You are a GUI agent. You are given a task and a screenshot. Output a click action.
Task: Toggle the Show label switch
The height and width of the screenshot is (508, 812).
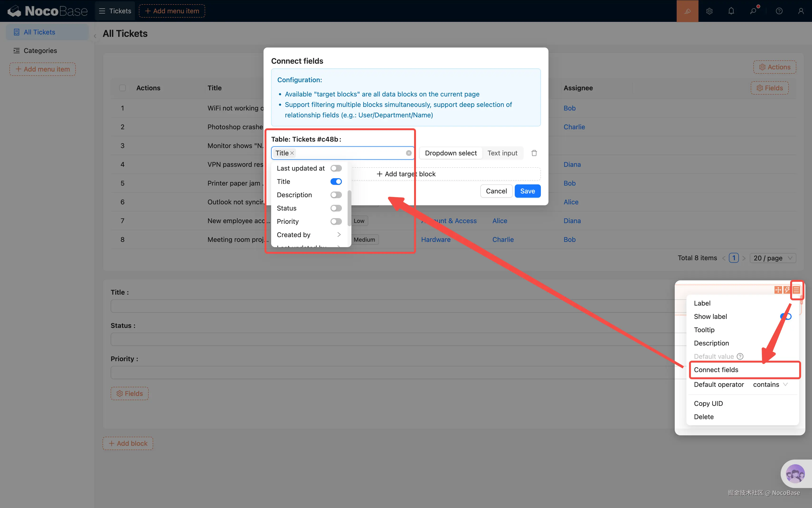click(x=786, y=316)
